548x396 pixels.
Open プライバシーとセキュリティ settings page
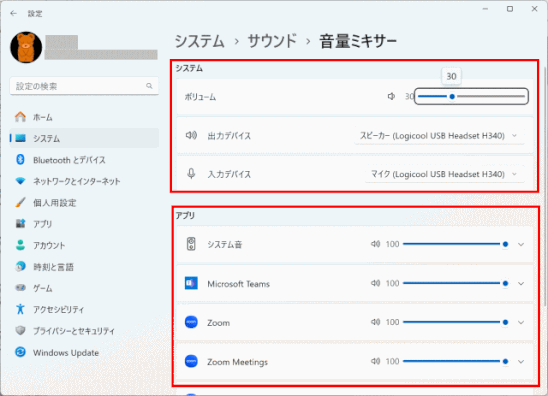[84, 331]
